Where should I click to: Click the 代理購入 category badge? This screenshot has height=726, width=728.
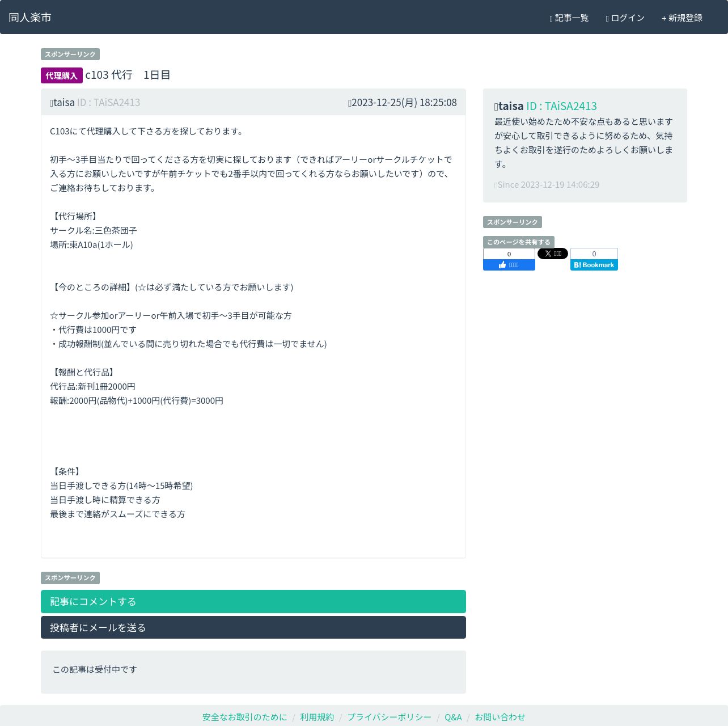pos(62,75)
